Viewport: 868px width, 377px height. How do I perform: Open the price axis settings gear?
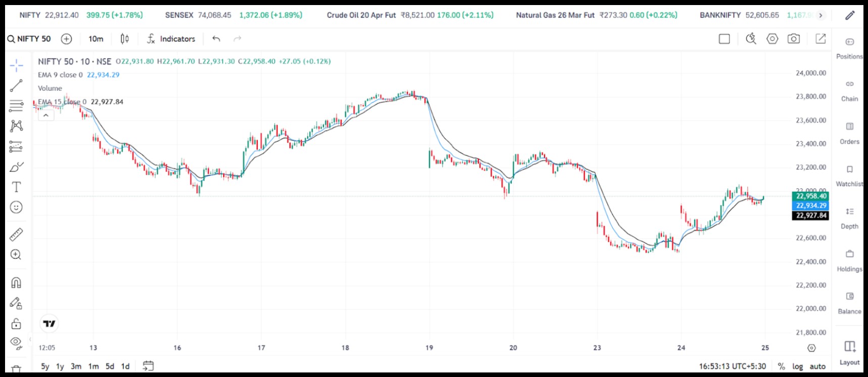[x=811, y=348]
